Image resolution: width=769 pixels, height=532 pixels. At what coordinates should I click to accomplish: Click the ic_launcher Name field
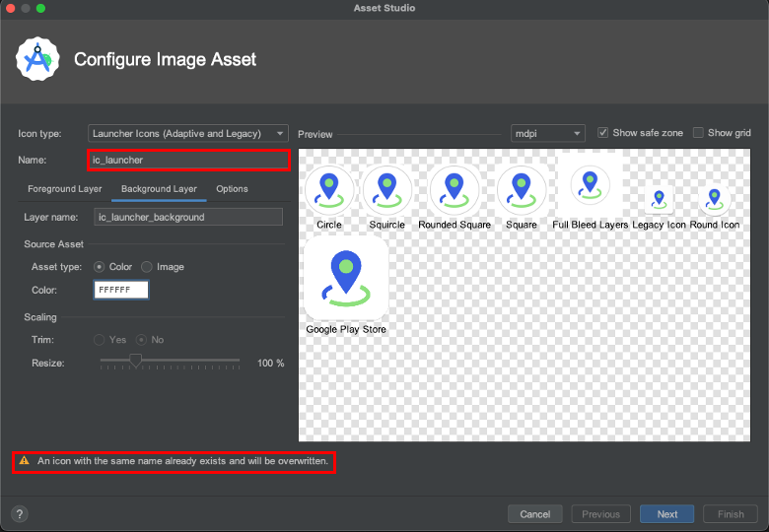[189, 161]
